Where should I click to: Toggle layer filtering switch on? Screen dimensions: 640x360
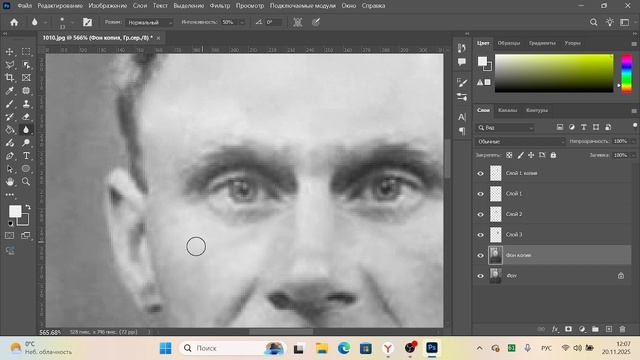tap(635, 125)
